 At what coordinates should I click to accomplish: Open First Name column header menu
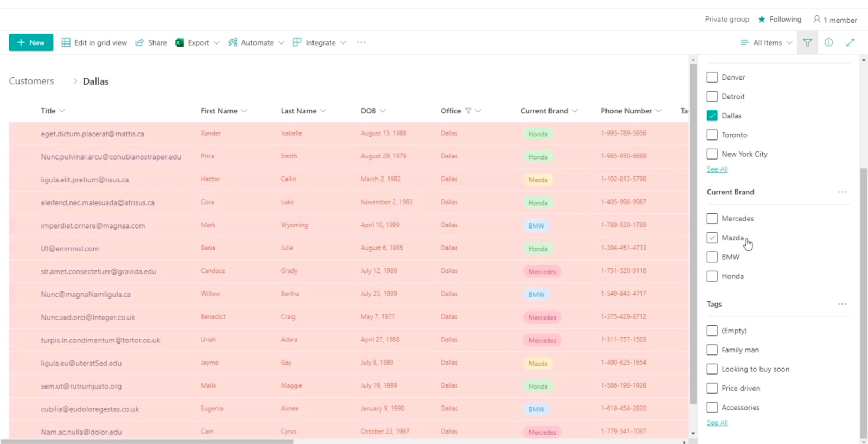pyautogui.click(x=224, y=111)
